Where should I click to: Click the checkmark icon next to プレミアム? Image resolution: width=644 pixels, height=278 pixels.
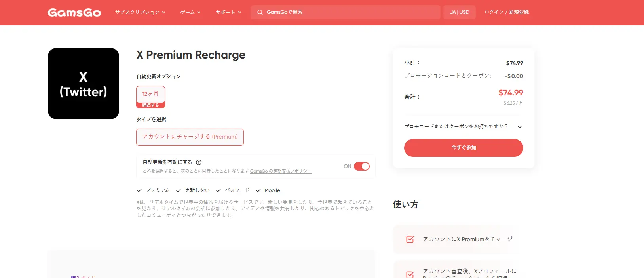tap(139, 190)
